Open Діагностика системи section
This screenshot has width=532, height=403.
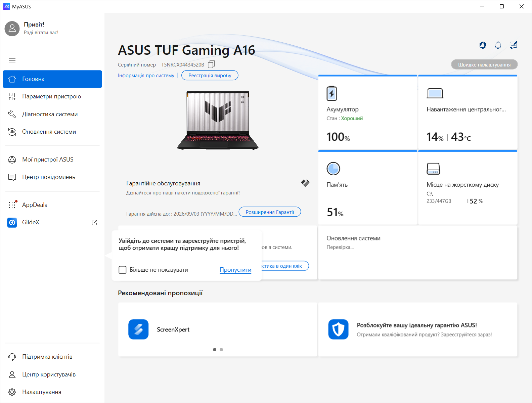52,114
